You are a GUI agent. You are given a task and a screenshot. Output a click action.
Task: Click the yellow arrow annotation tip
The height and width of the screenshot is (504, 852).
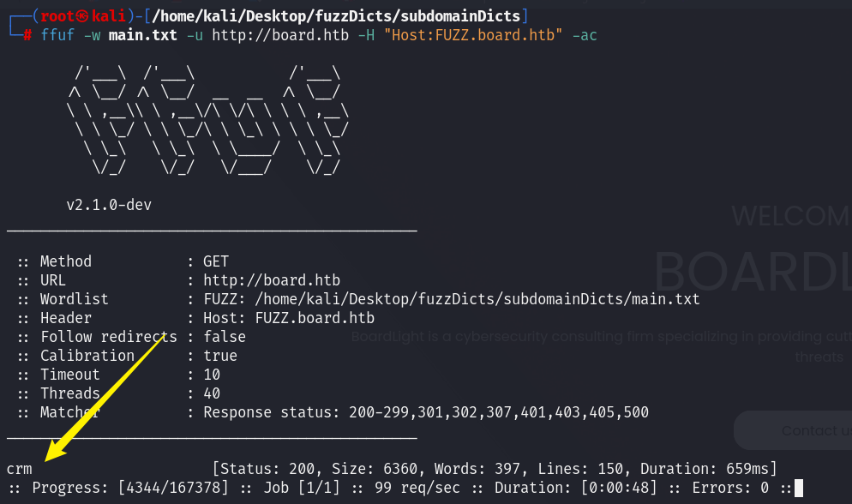coord(48,459)
